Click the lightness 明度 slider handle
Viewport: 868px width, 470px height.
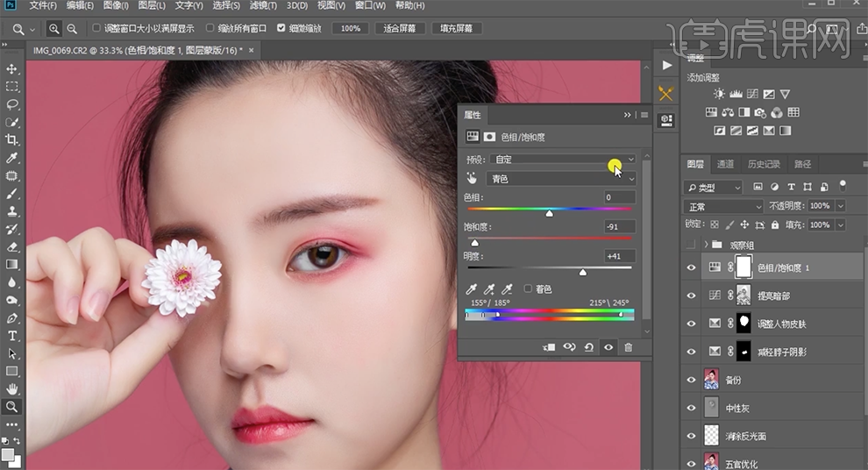coord(582,273)
